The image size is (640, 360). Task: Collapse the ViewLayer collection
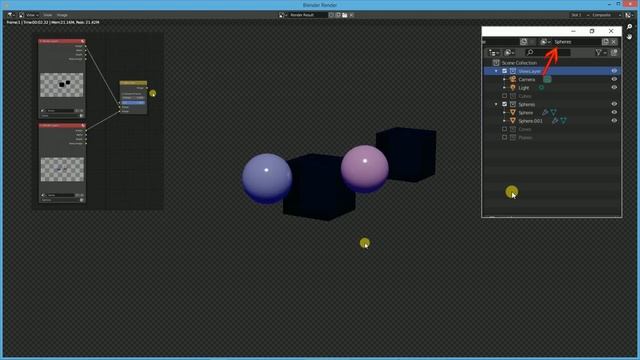[496, 71]
